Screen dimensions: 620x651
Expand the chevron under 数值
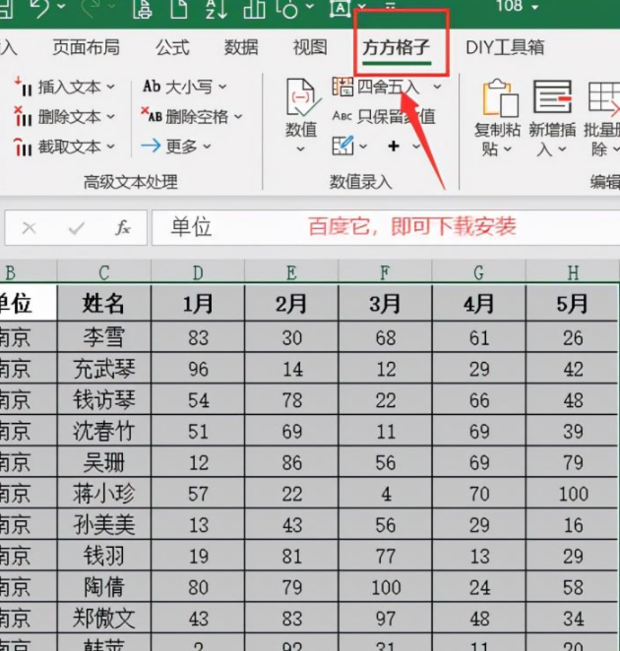(x=301, y=149)
